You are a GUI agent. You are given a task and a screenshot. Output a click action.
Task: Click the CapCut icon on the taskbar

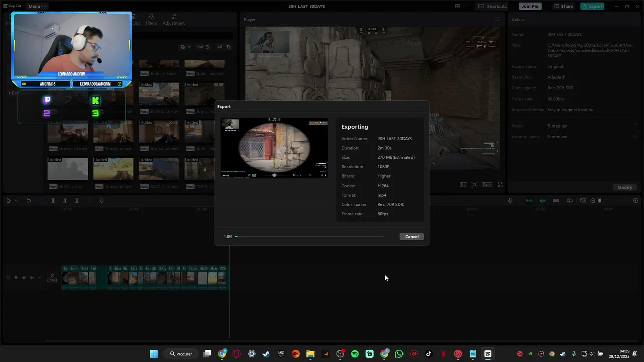[488, 354]
